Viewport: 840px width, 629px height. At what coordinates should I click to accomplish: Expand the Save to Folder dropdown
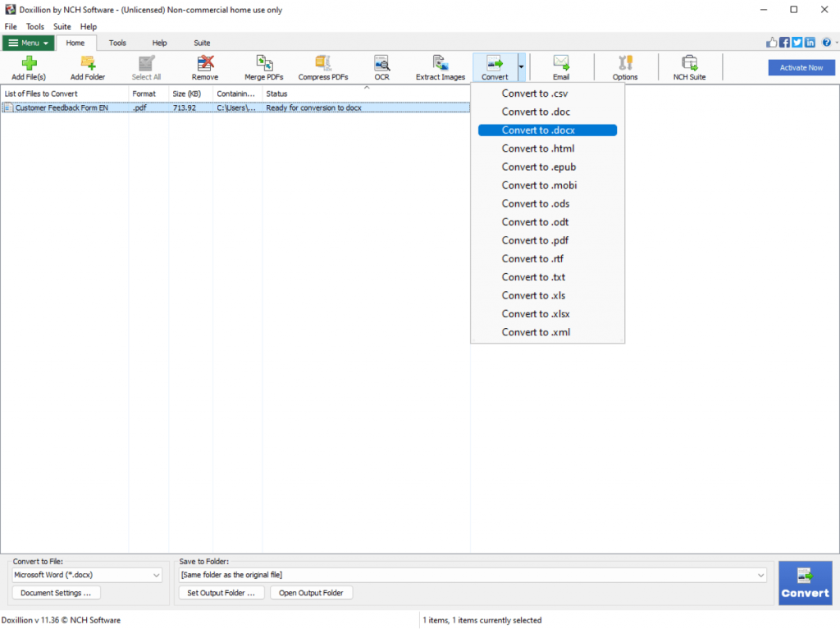[x=760, y=576]
